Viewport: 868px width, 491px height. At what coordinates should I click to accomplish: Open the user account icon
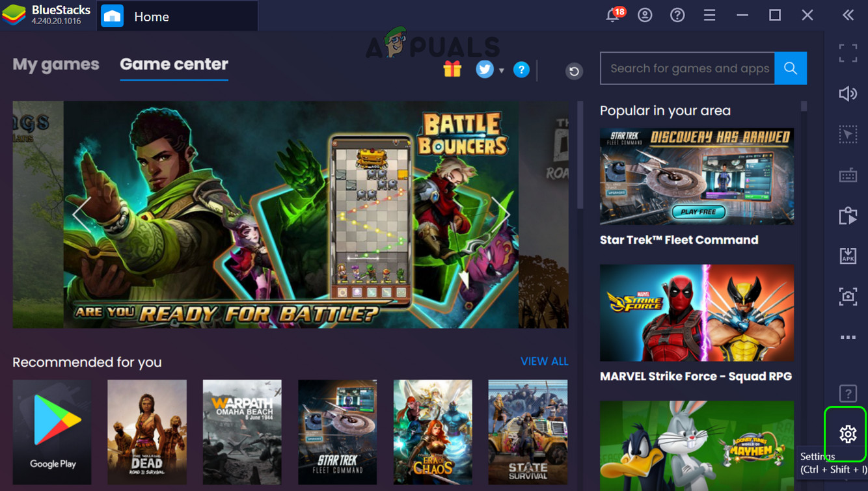[645, 15]
